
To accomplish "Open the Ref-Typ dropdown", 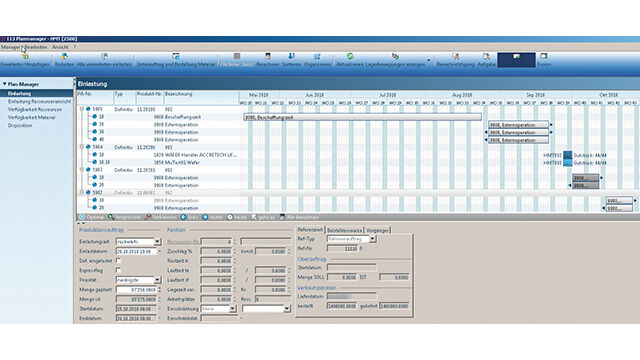I will [x=372, y=239].
